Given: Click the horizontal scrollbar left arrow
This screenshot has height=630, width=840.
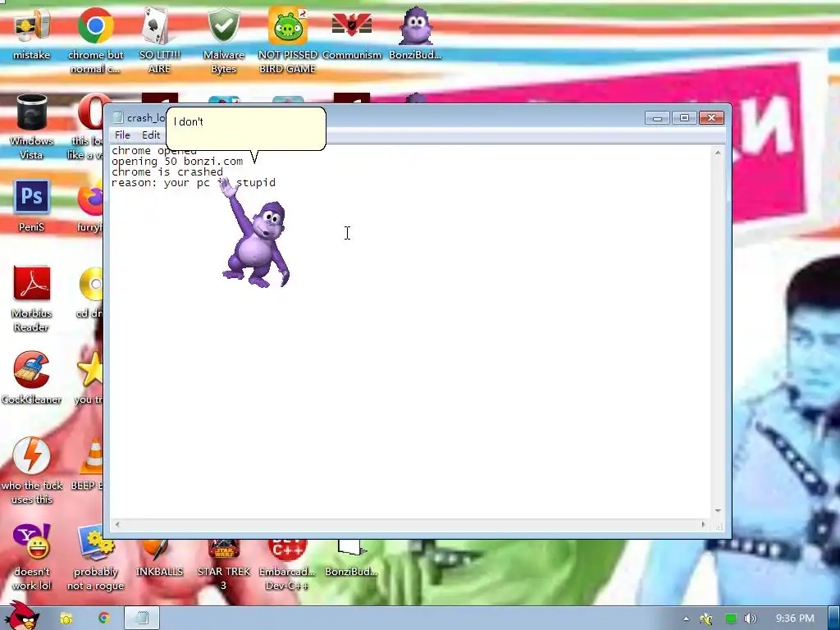Looking at the screenshot, I should (x=117, y=524).
